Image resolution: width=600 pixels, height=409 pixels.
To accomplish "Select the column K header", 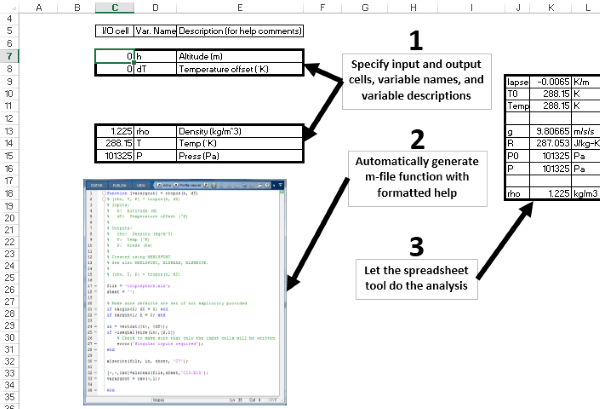I will click(x=551, y=7).
